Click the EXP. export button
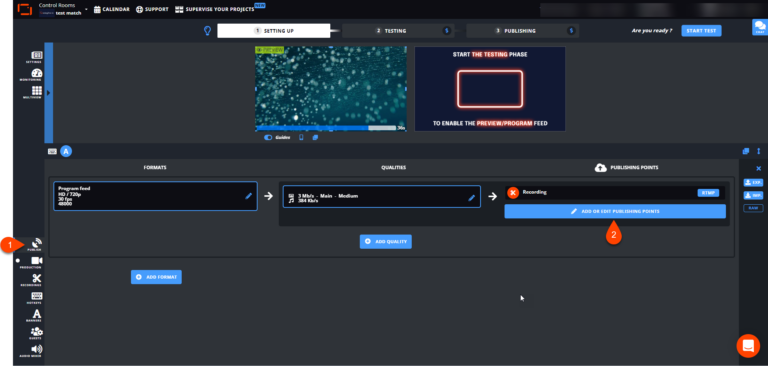Viewport: 768px width, 366px height. pos(753,182)
